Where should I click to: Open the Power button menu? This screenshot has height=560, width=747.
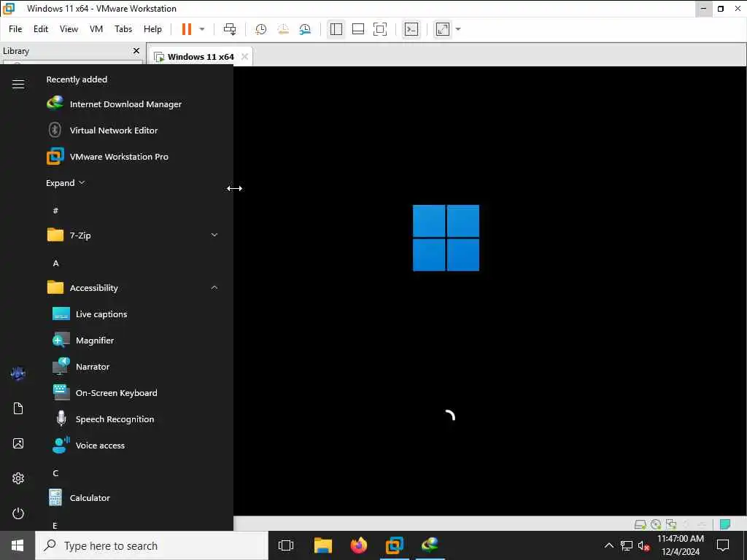(18, 513)
